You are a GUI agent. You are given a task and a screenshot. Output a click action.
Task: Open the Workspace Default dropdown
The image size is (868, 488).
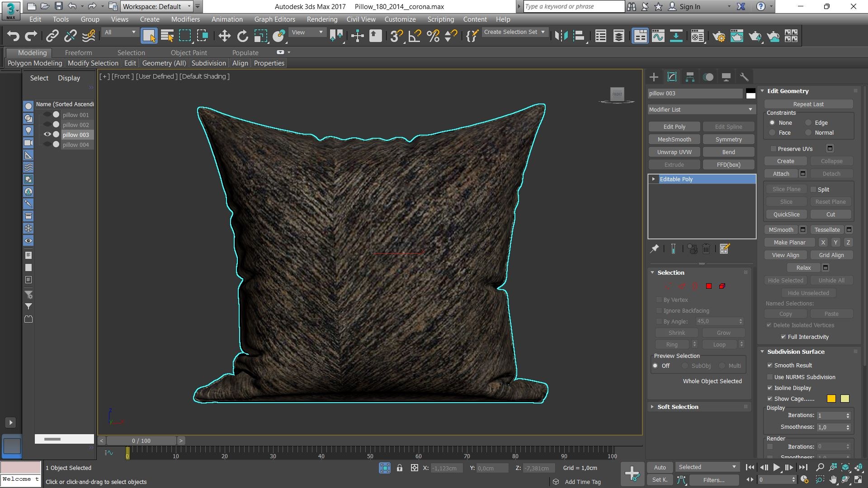point(157,6)
